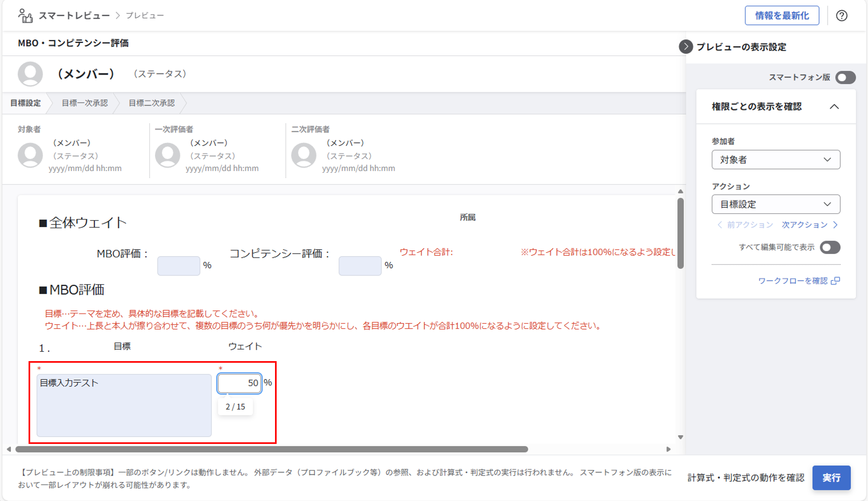
Task: Click the 情報を最新化 button
Action: pos(782,15)
